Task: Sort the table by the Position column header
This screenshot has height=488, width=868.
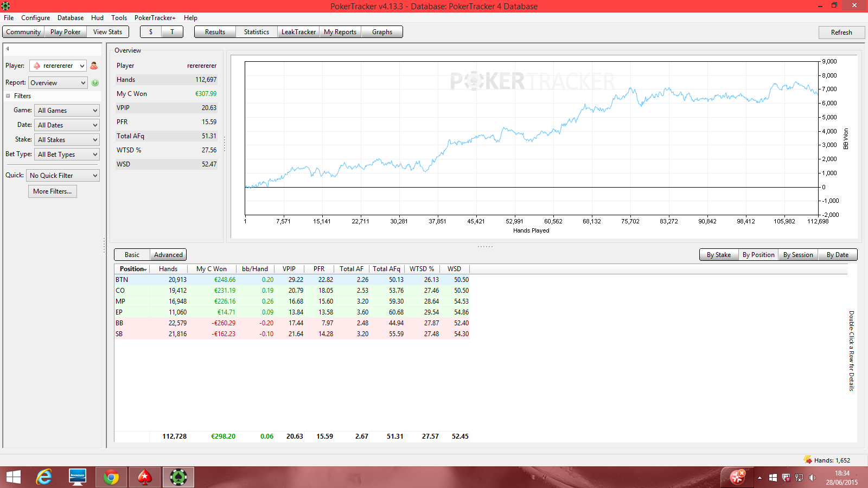Action: click(132, 269)
